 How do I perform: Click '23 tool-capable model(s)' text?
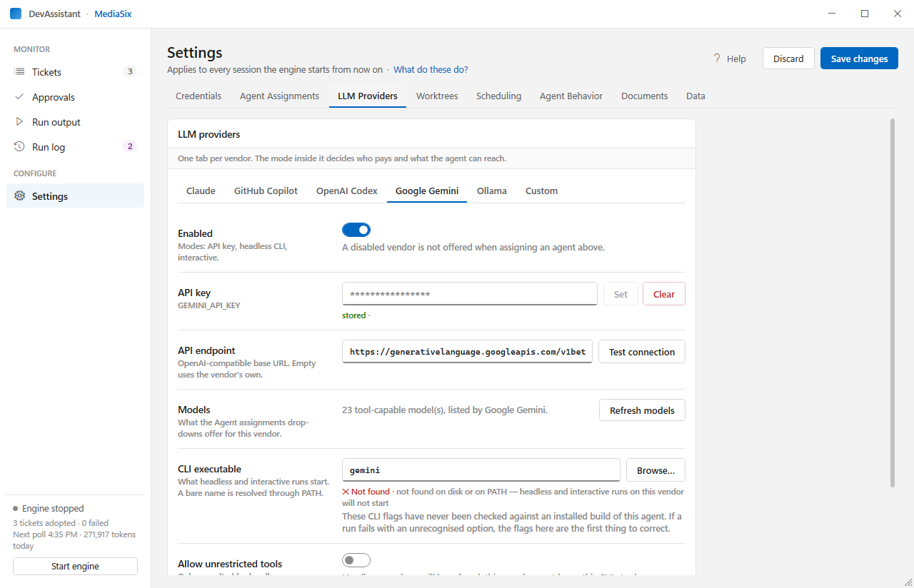(x=393, y=410)
